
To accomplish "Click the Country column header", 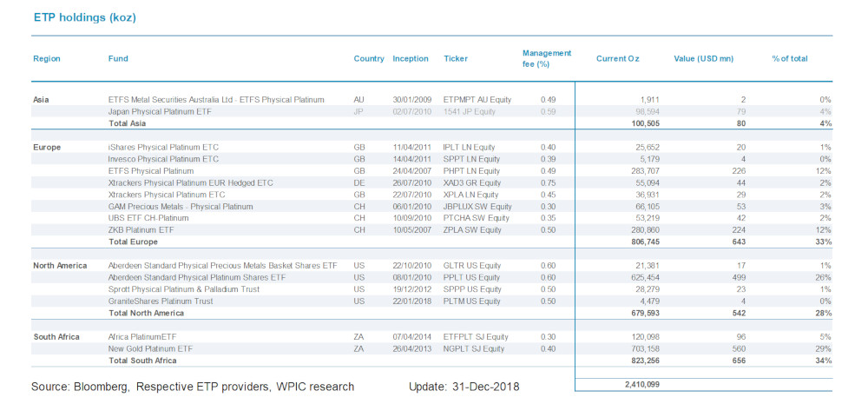I will (369, 59).
